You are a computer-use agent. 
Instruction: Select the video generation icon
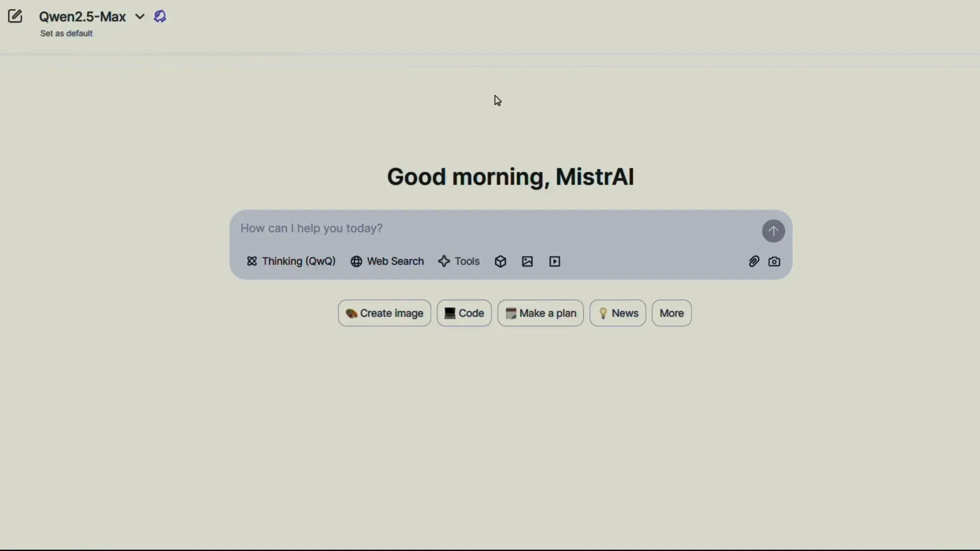click(x=555, y=261)
